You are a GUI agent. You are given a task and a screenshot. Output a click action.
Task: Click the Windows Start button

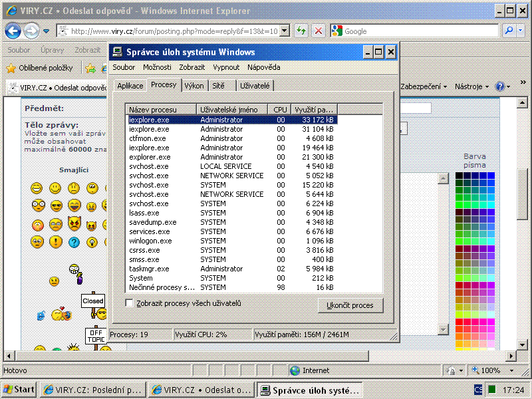click(19, 390)
